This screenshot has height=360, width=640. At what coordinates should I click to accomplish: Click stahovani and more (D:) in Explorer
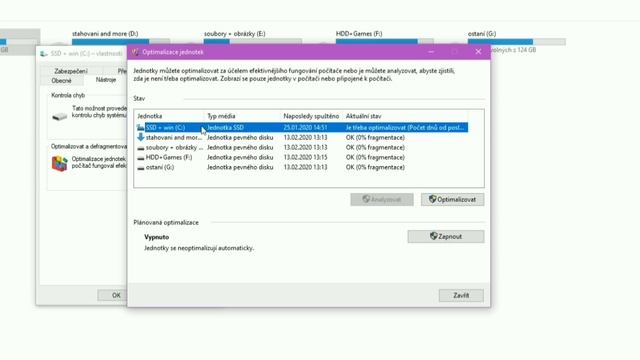pyautogui.click(x=121, y=38)
